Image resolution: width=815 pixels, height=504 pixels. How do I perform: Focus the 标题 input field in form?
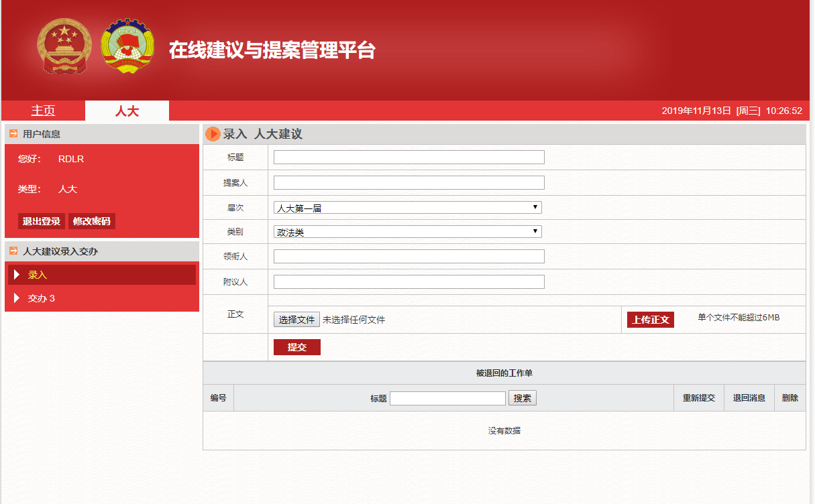point(409,157)
